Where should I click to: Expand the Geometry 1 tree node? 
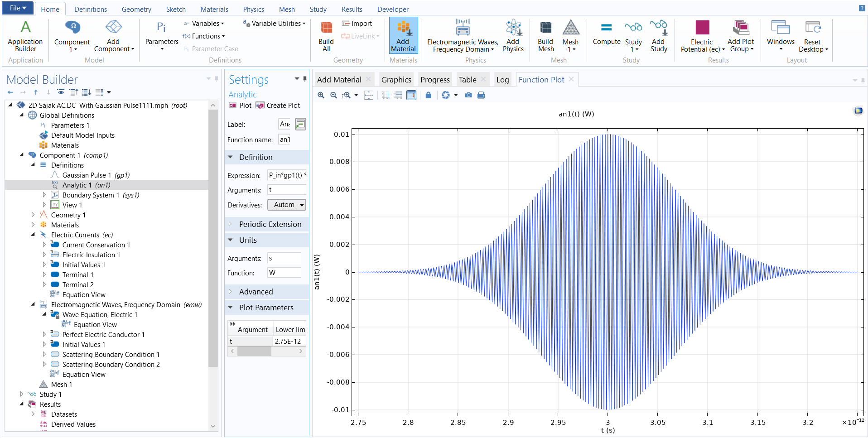click(33, 215)
